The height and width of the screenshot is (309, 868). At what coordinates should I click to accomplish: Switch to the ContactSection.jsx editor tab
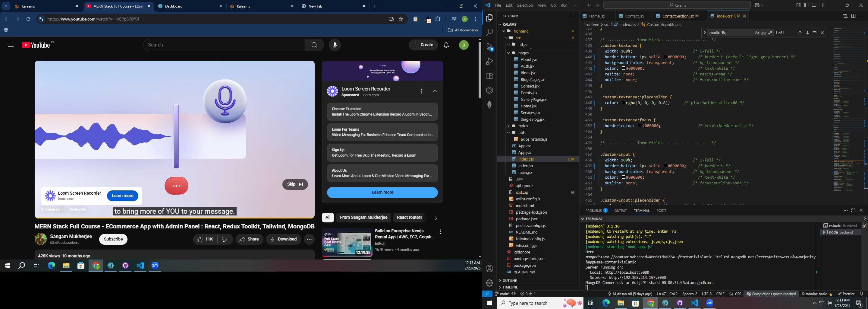point(678,16)
